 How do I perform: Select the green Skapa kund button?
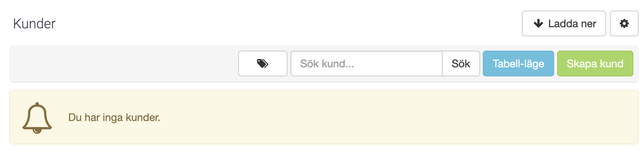(x=595, y=64)
